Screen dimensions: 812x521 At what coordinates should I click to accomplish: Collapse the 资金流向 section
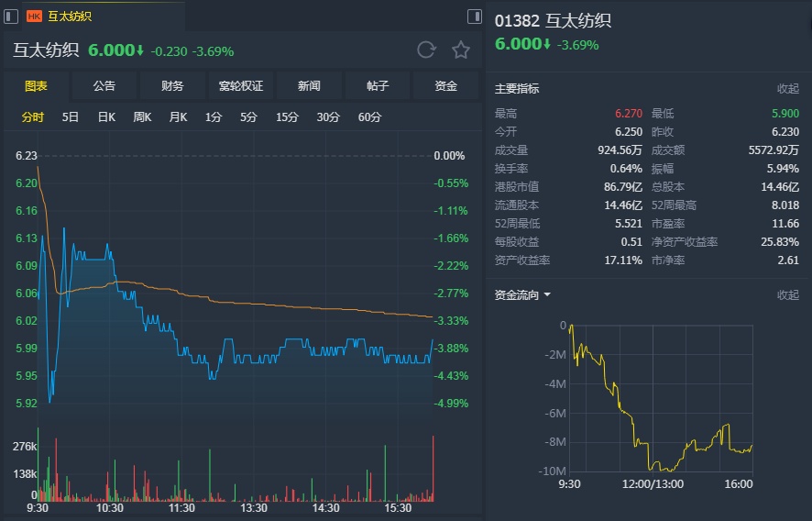tap(787, 295)
